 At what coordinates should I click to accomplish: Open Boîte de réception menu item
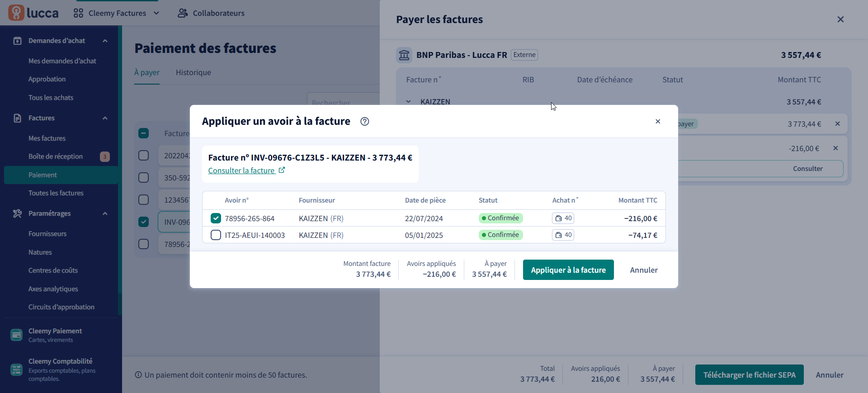tap(56, 156)
